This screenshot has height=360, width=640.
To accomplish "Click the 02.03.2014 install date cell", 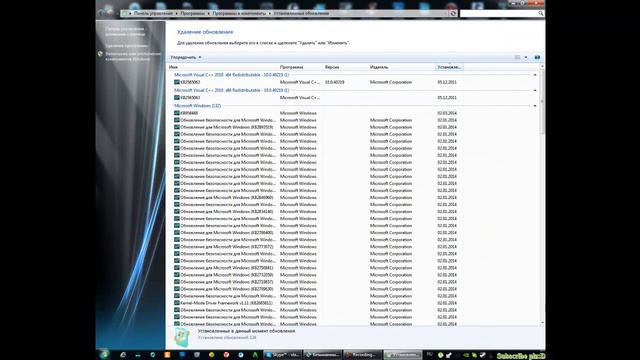I will pos(447,113).
